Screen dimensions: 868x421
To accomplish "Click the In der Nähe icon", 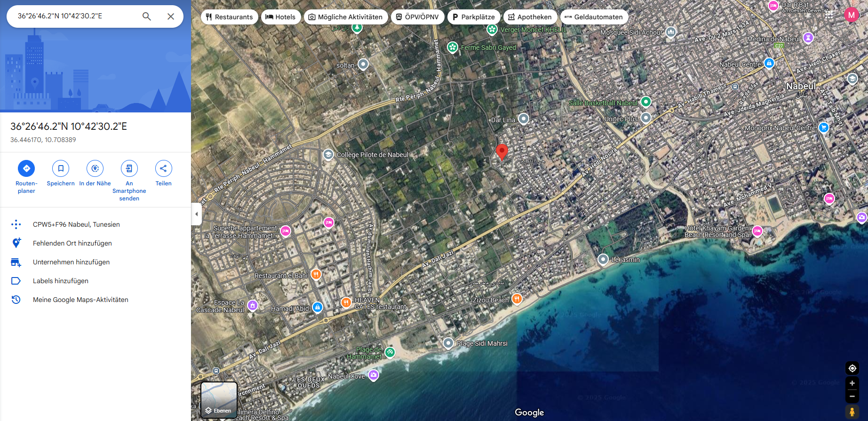I will (95, 168).
